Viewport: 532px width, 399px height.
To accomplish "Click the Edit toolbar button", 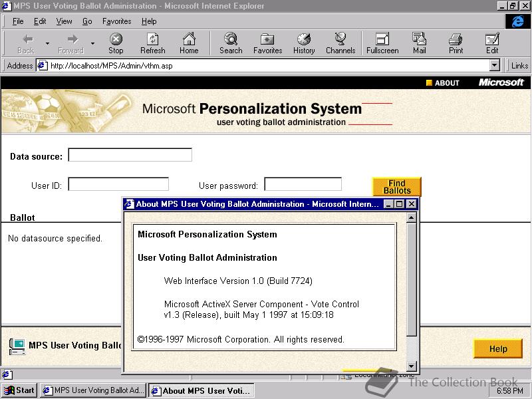I will 492,43.
